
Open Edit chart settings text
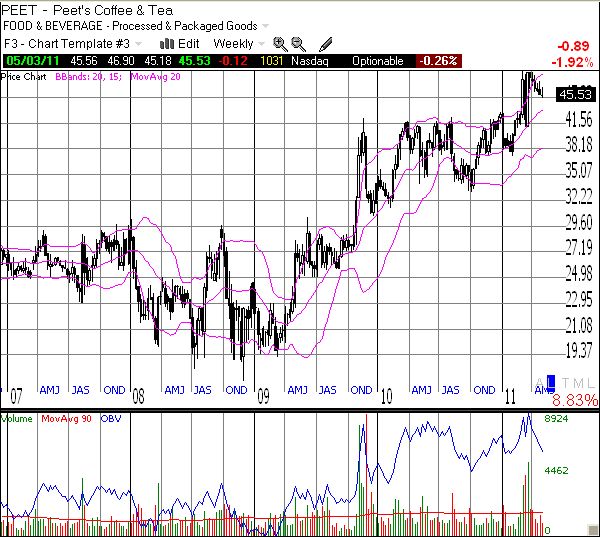click(189, 44)
